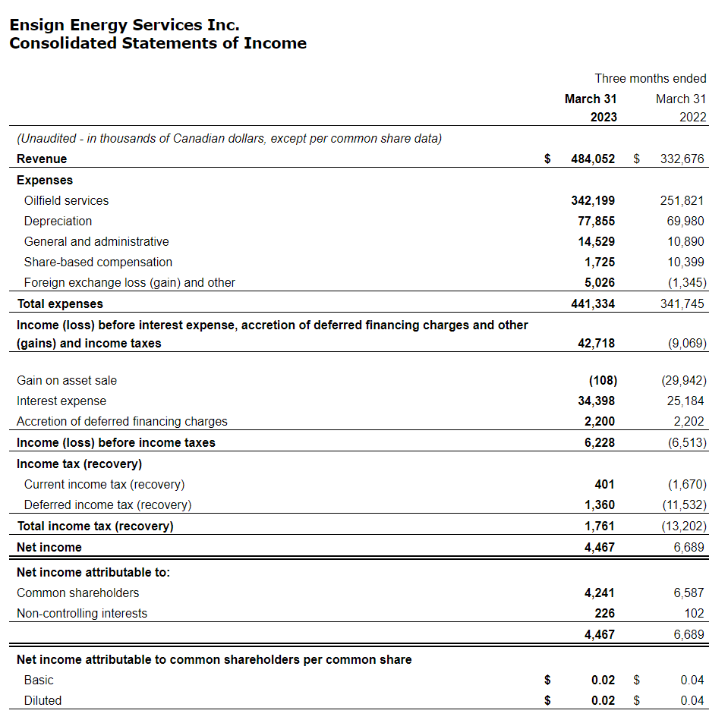Click the Oilfield services row label
The height and width of the screenshot is (723, 728).
(x=66, y=201)
